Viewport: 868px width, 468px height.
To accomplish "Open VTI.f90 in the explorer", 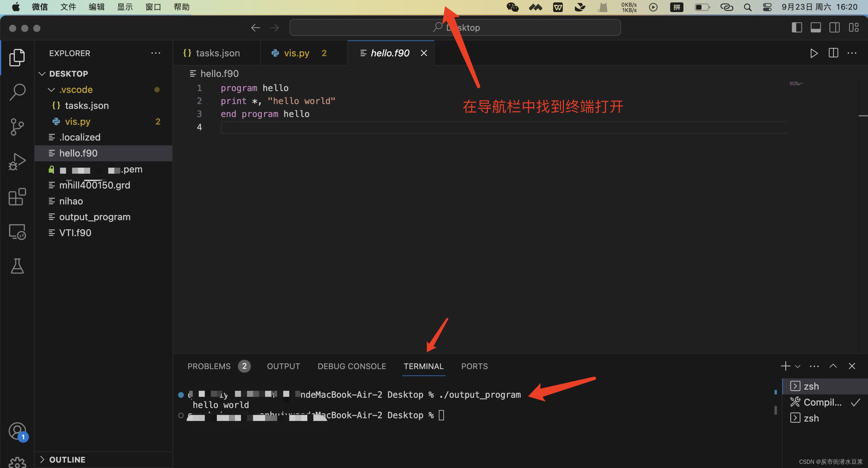I will click(75, 233).
